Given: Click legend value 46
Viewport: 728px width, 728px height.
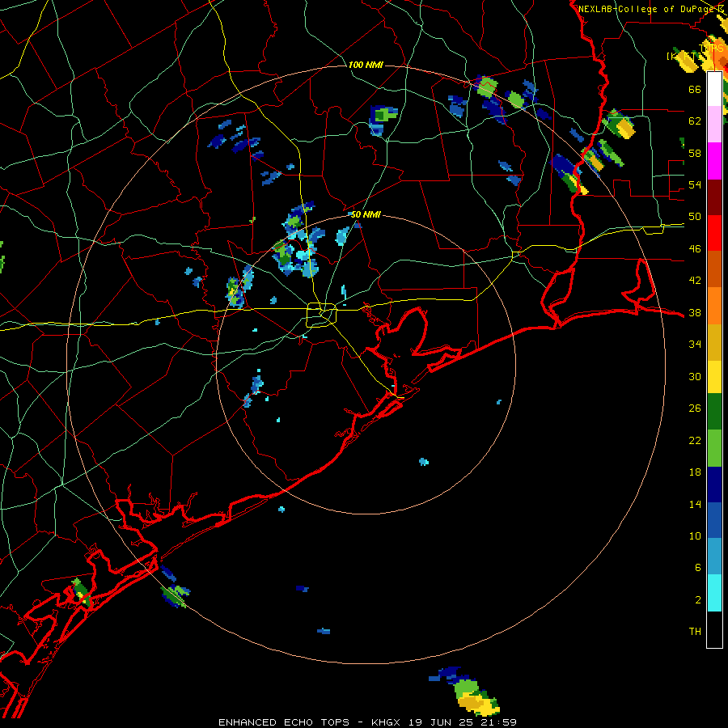Looking at the screenshot, I should point(695,249).
